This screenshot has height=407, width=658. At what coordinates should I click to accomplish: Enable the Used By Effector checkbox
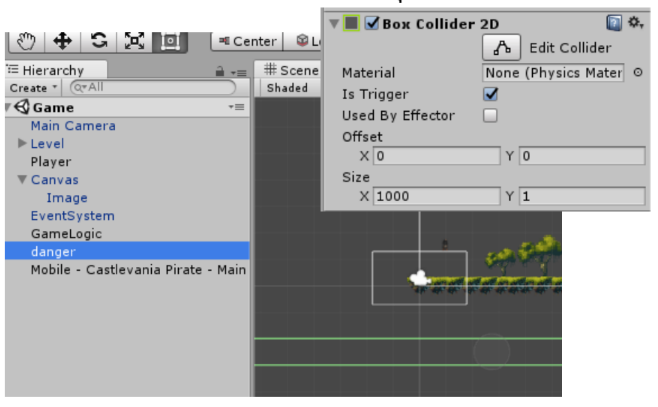point(490,115)
